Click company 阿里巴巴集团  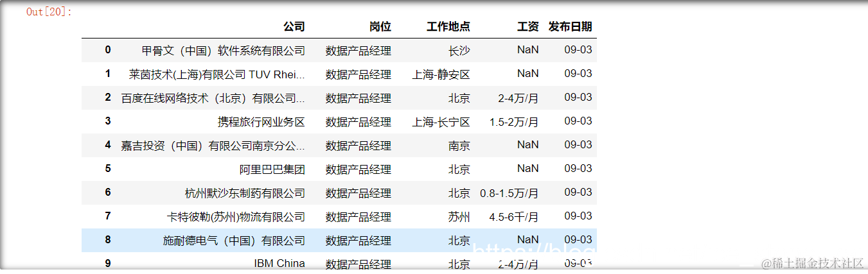[x=272, y=169]
